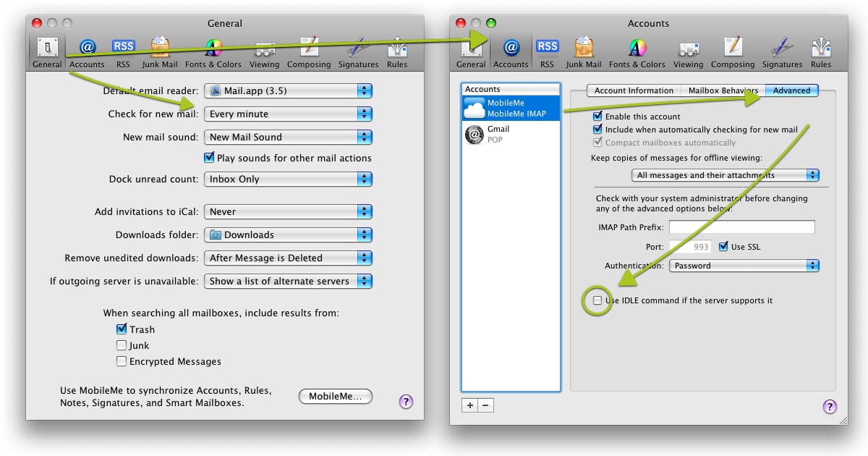Open Fonts & Colors in Accounts window
The width and height of the screenshot is (868, 456).
[x=637, y=53]
